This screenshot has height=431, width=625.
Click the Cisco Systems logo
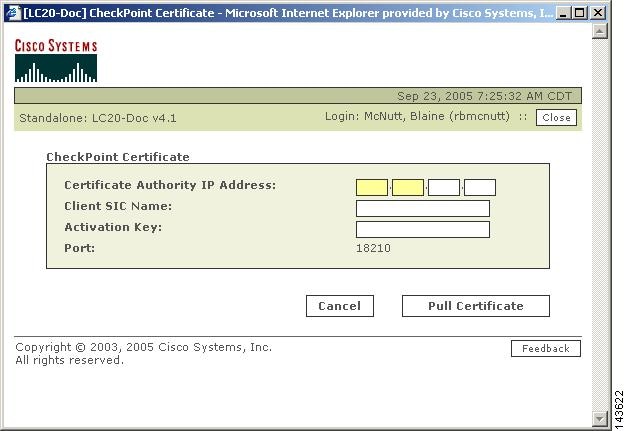tap(56, 60)
